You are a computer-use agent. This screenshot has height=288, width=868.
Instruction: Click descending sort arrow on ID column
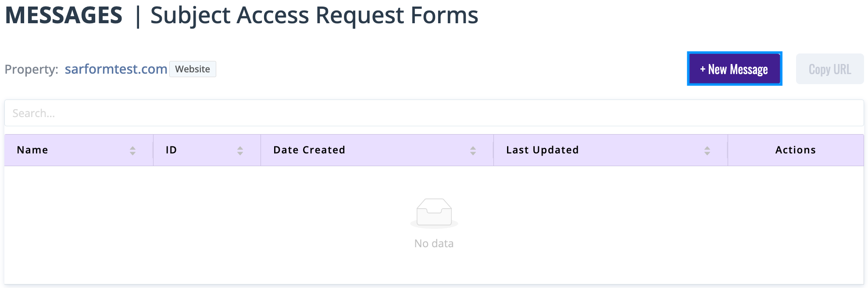tap(240, 153)
